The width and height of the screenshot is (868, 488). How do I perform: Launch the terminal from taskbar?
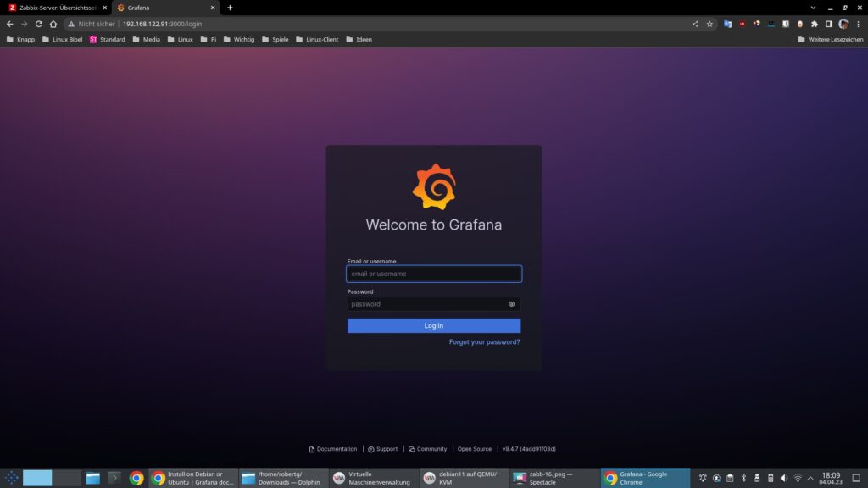click(x=114, y=478)
